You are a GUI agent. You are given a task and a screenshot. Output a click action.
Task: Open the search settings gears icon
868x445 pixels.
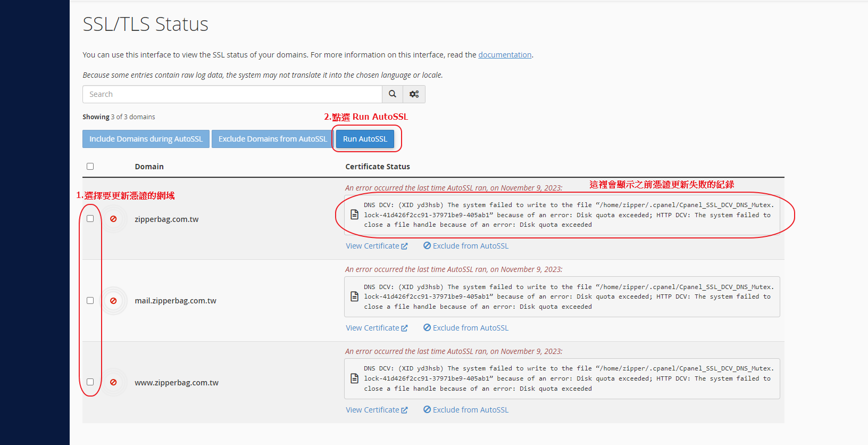pyautogui.click(x=414, y=94)
